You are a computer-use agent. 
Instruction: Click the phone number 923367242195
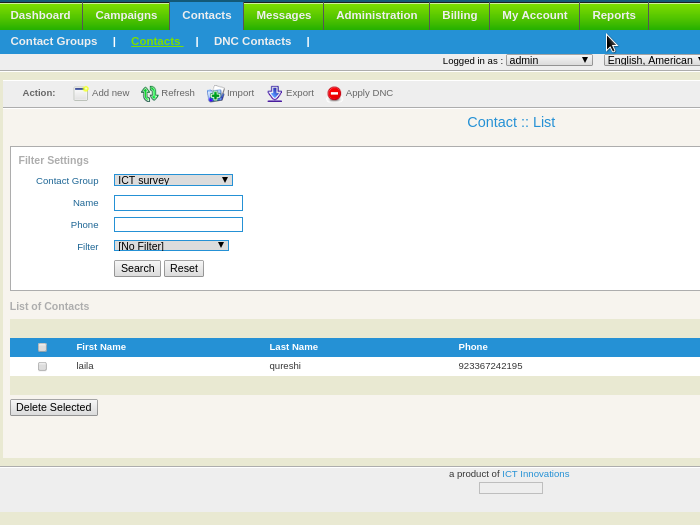tap(490, 366)
